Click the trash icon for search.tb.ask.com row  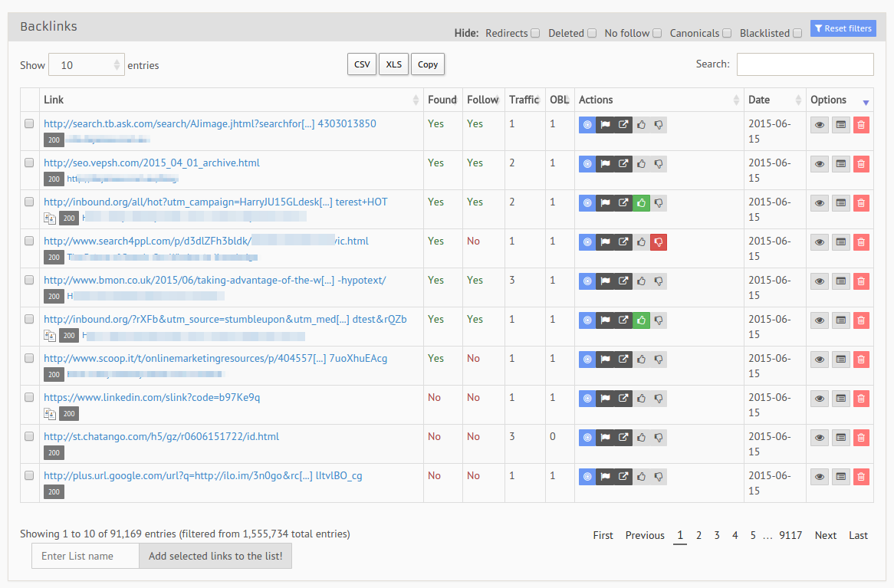(x=861, y=124)
